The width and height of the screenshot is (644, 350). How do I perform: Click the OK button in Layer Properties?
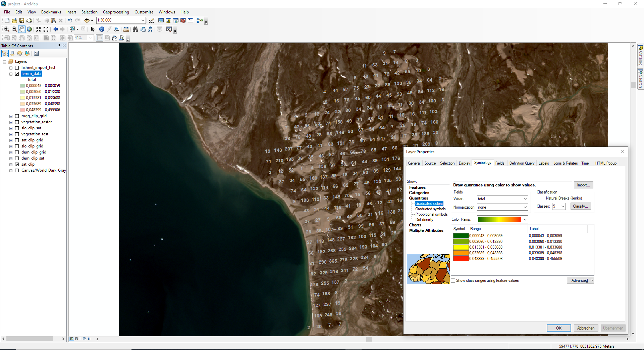point(559,328)
